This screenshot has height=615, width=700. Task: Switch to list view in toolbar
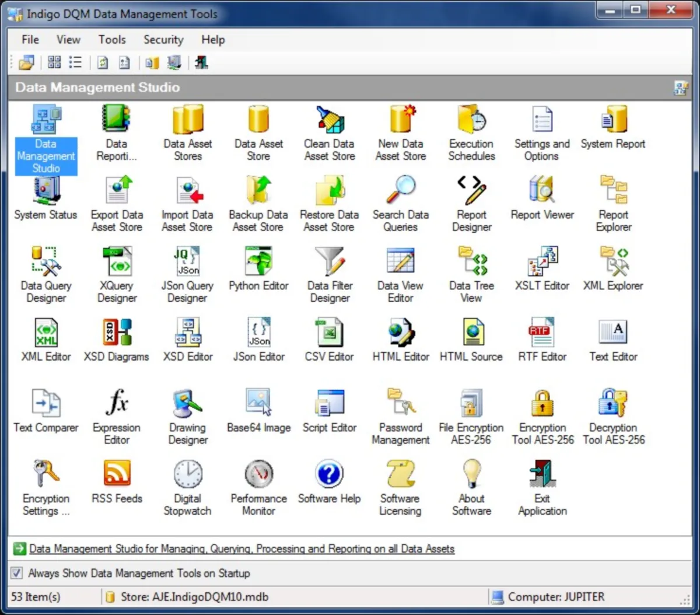[x=75, y=62]
